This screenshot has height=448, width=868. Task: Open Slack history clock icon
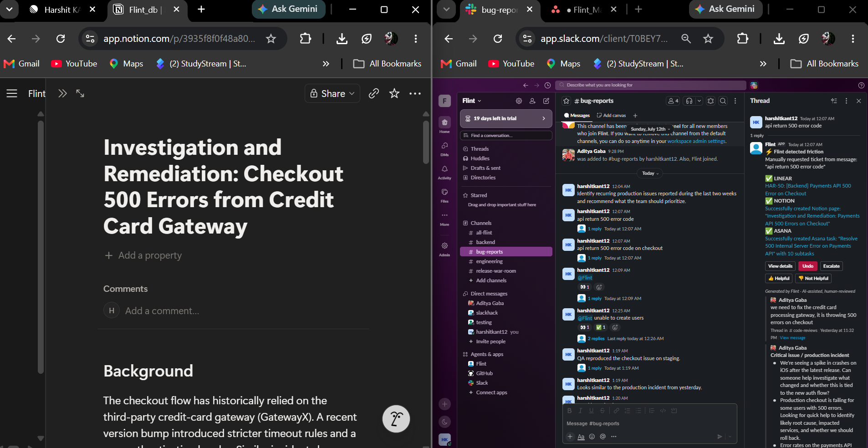(x=547, y=85)
